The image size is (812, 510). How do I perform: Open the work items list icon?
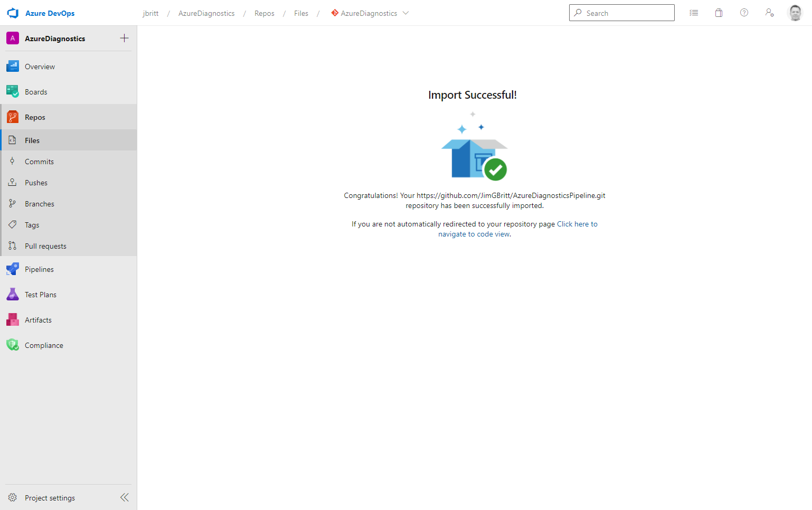point(694,13)
